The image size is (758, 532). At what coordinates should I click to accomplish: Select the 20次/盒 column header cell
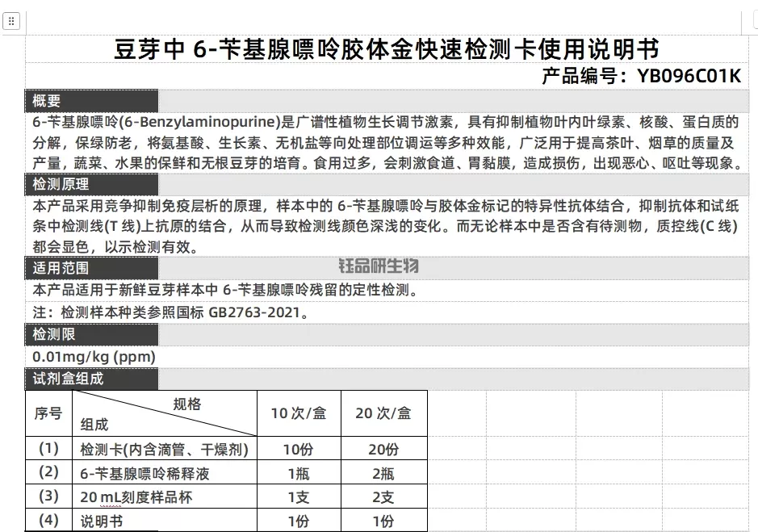(x=383, y=413)
